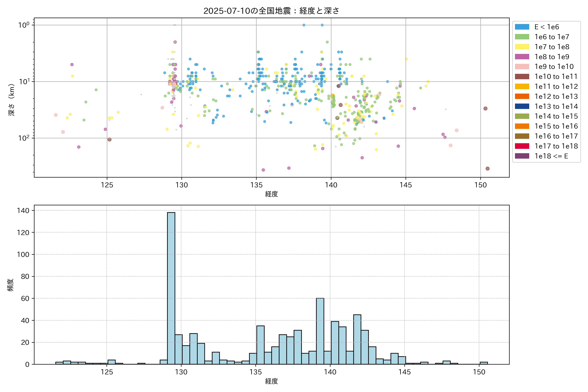Click the tallest histogram bar near 129
588x392 pixels.
(x=171, y=287)
